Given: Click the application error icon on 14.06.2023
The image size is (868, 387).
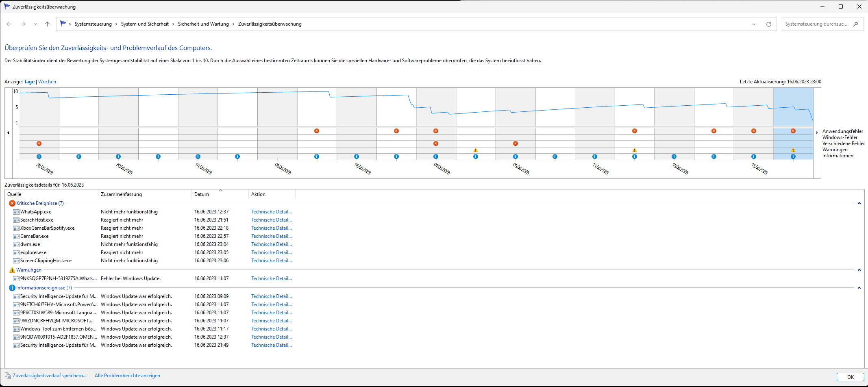Looking at the screenshot, I should click(x=714, y=131).
